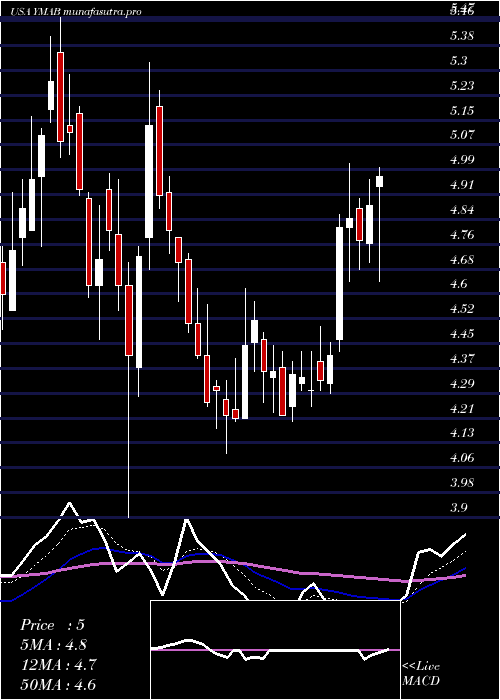Click the 4.76 price axis label
The image size is (500, 700).
(x=462, y=234)
